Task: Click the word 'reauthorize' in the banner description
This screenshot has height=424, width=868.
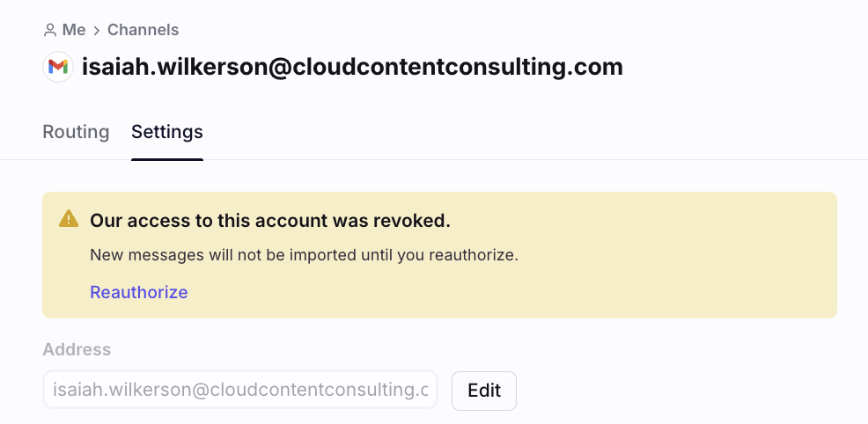Action: click(472, 255)
